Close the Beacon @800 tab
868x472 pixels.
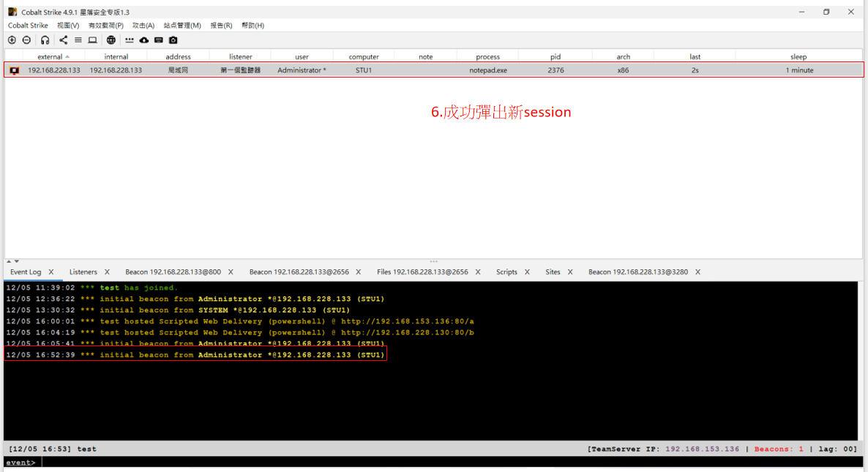click(231, 271)
